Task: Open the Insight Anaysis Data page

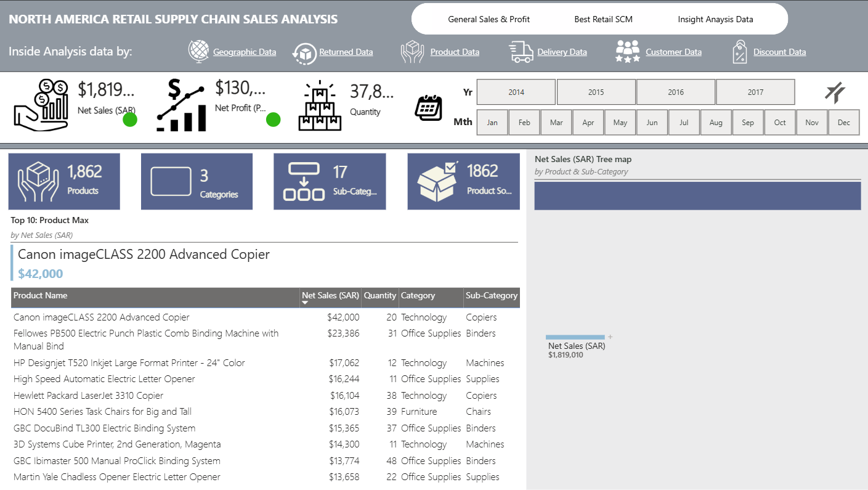Action: point(715,19)
